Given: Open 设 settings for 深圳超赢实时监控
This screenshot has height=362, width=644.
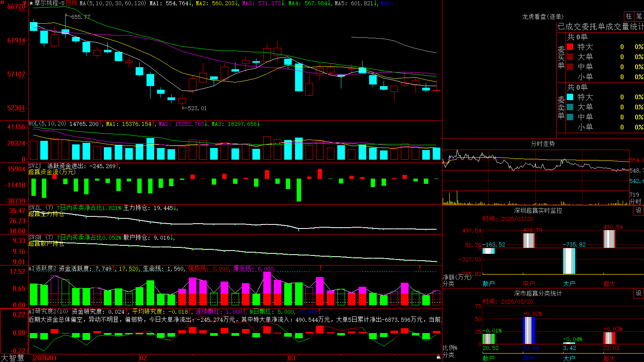Looking at the screenshot, I should click(639, 210).
